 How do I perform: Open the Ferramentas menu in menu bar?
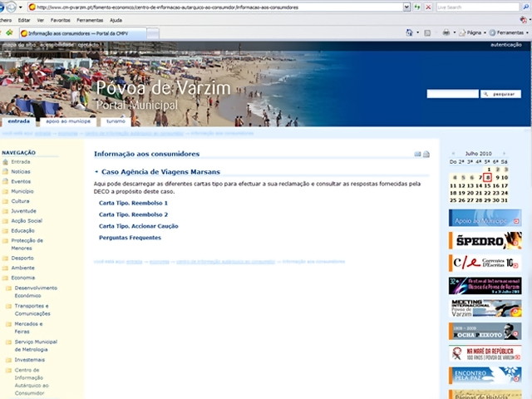coord(90,20)
